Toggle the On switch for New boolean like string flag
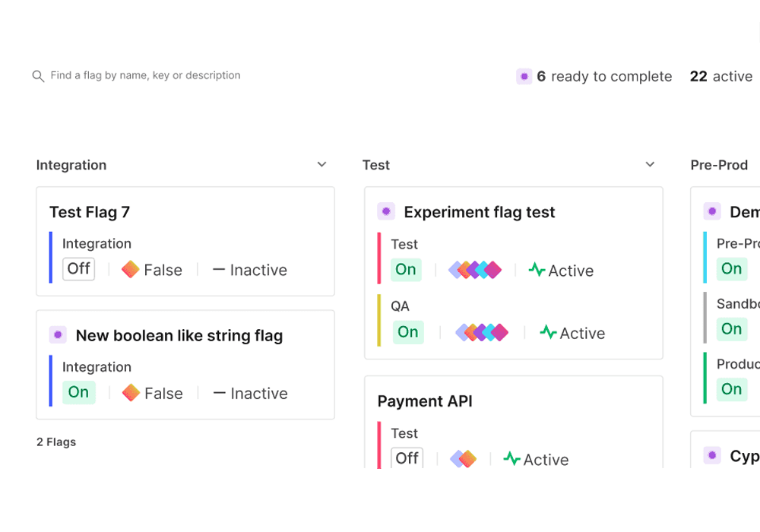Screen dimensions: 760x532 [79, 392]
